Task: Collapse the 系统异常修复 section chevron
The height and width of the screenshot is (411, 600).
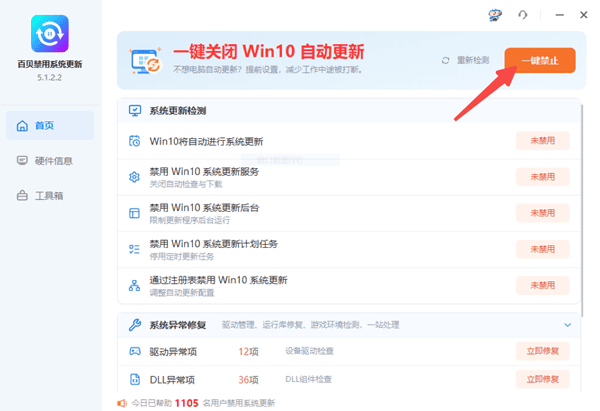Action: click(x=567, y=325)
